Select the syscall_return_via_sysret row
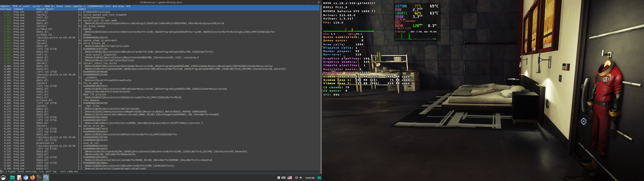This screenshot has height=181, width=644. [x=160, y=63]
